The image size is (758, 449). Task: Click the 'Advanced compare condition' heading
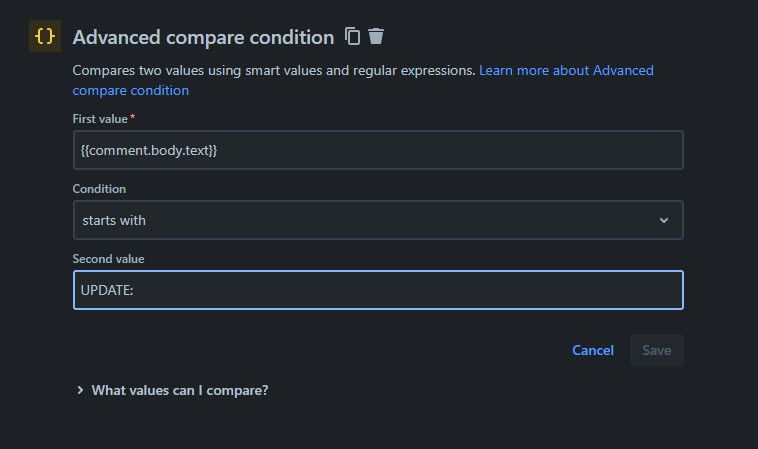[x=203, y=37]
